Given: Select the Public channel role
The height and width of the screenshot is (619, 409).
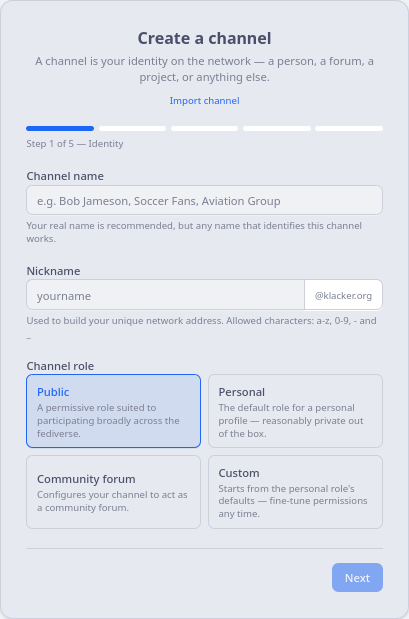Looking at the screenshot, I should click(x=114, y=411).
